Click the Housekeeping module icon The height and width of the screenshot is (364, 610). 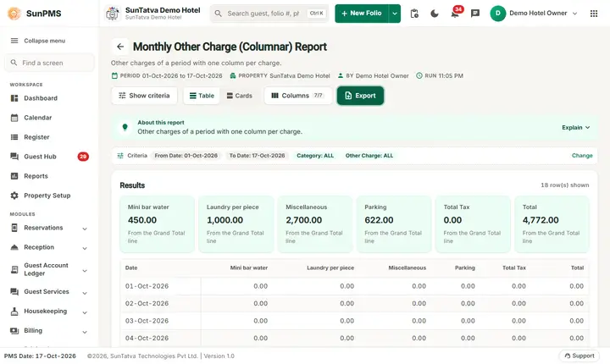[14, 312]
